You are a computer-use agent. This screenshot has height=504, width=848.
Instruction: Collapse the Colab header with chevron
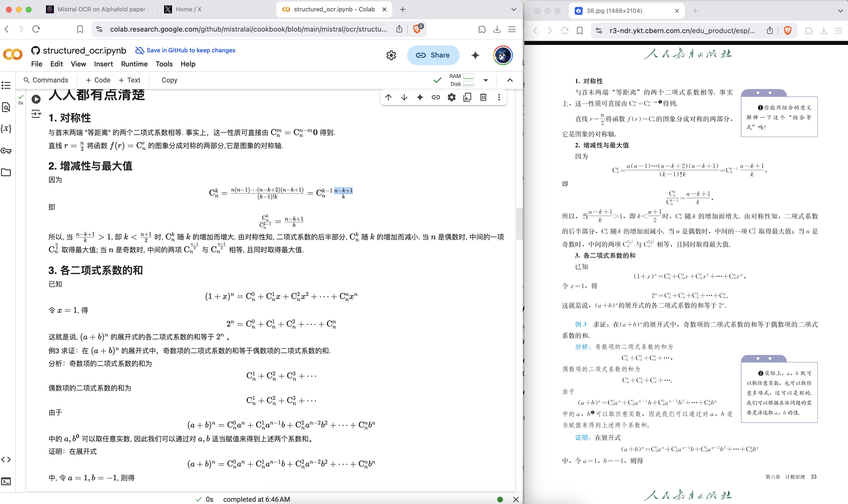[x=510, y=80]
